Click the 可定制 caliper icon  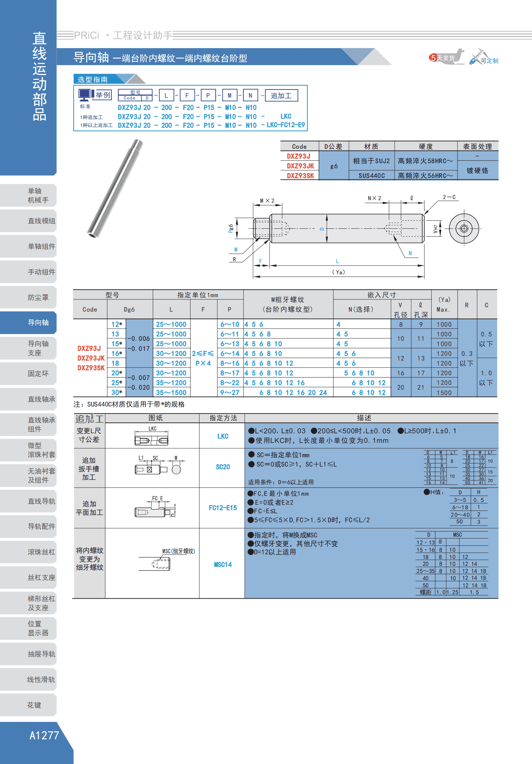click(x=484, y=57)
